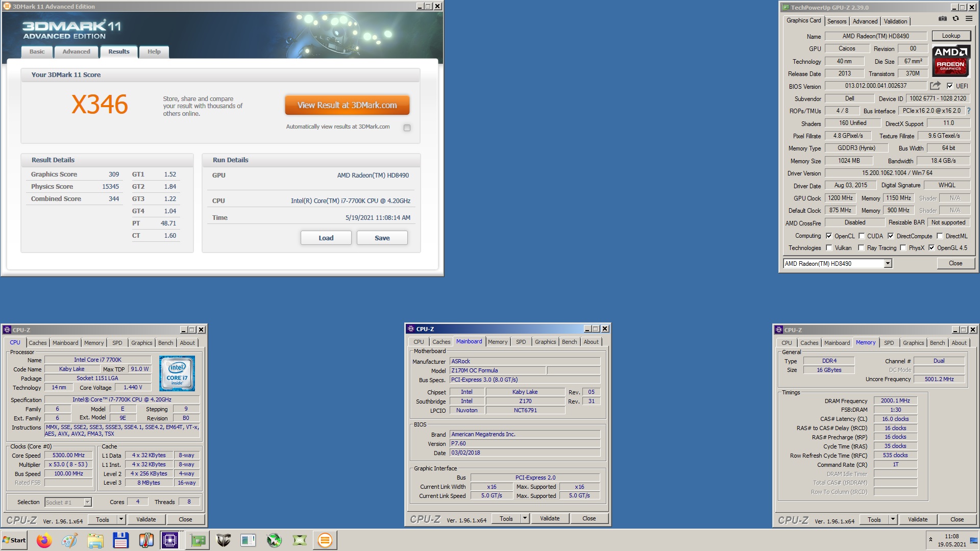Click View Result at 3DMark.com button
This screenshot has height=551, width=980.
347,105
